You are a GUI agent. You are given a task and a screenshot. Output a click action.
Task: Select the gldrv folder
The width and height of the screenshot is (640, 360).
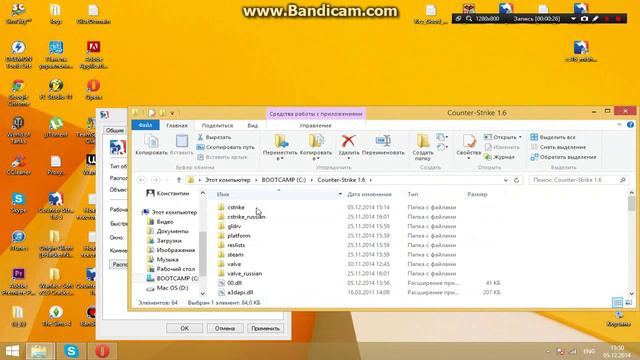tap(234, 226)
